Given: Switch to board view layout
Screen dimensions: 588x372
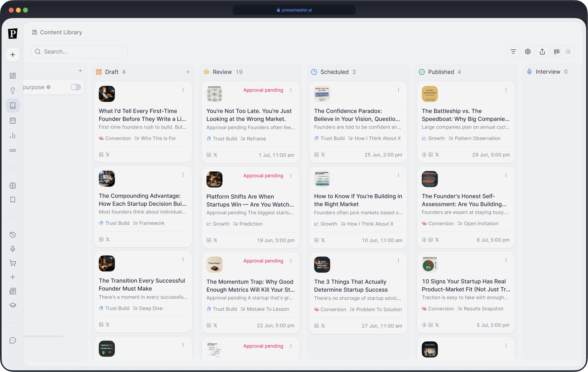Looking at the screenshot, I should coord(557,52).
